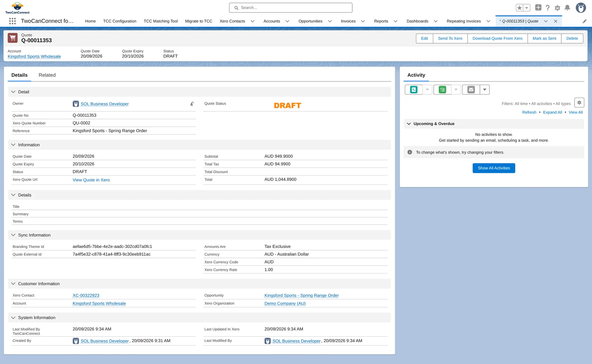The height and width of the screenshot is (364, 592).
Task: Click the TwoCanConnect toucan logo
Action: click(x=17, y=8)
